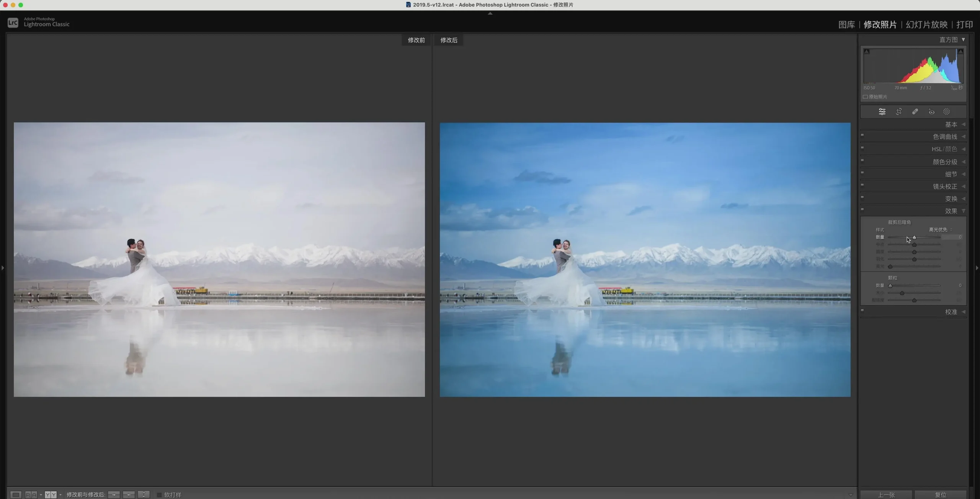Click the 修改前 label button
Viewport: 980px width, 499px height.
point(416,40)
